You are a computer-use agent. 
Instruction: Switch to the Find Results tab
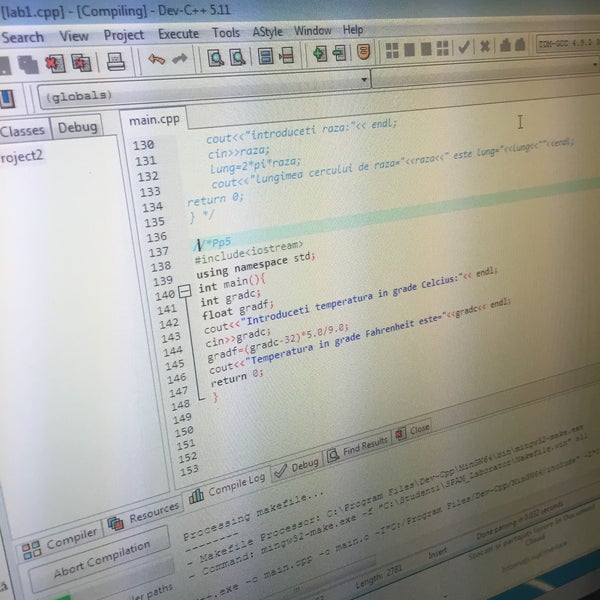[x=357, y=443]
